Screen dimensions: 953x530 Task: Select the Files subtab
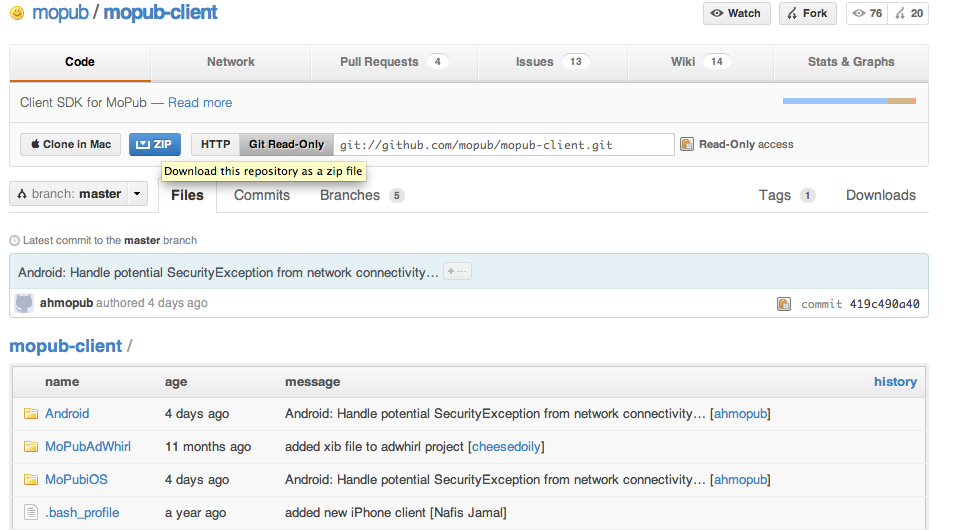[187, 195]
